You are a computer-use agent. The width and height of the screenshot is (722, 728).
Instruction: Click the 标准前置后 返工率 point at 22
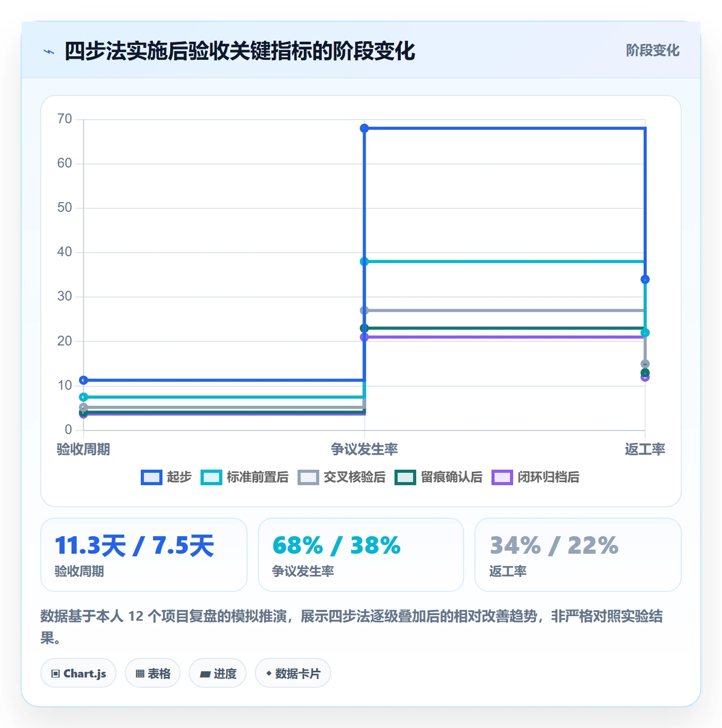coord(645,333)
